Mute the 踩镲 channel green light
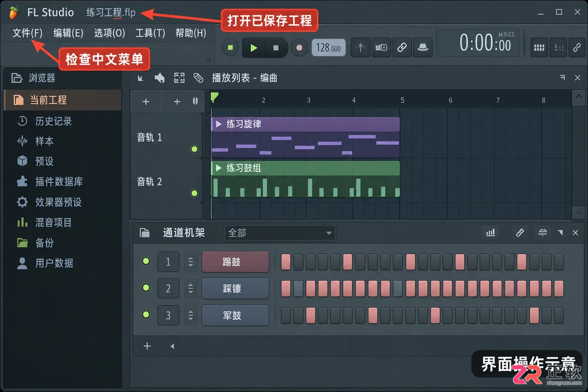588x392 pixels. [146, 287]
